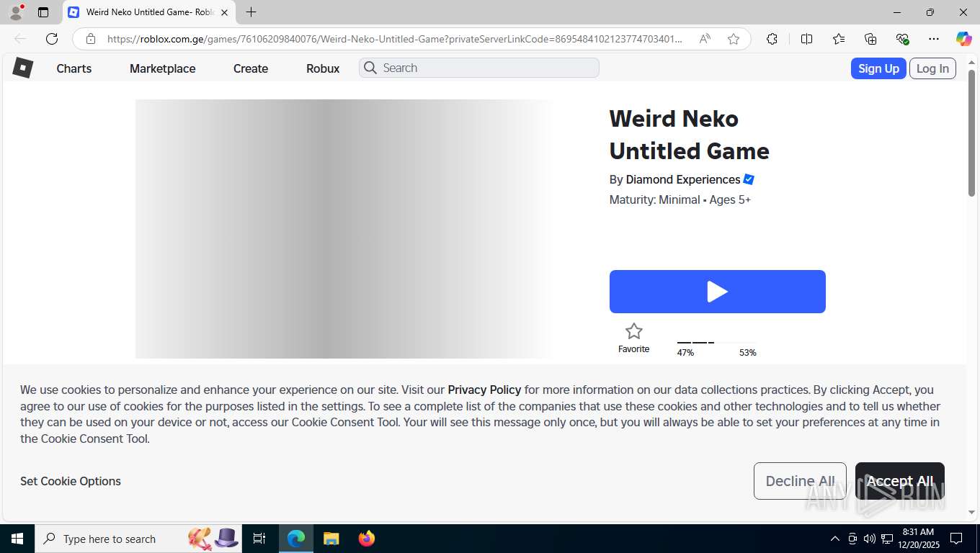Screen dimensions: 980x553
Task: Open a new browser tab
Action: 251,12
